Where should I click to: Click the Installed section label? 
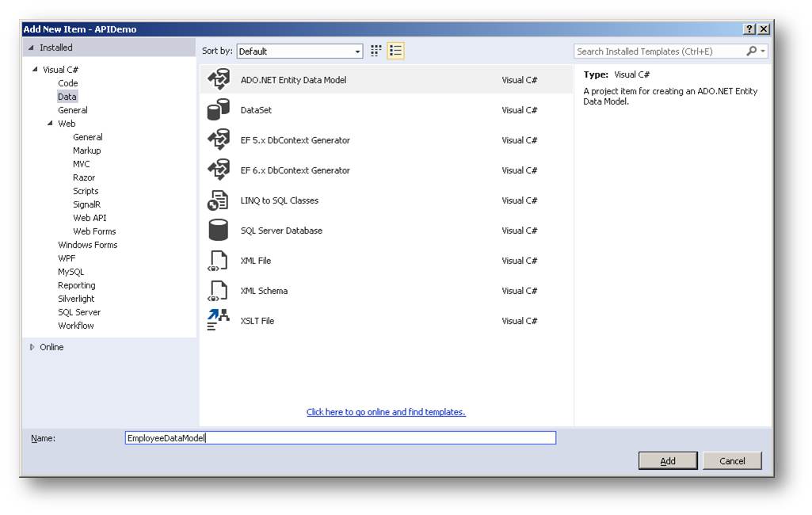(x=56, y=48)
